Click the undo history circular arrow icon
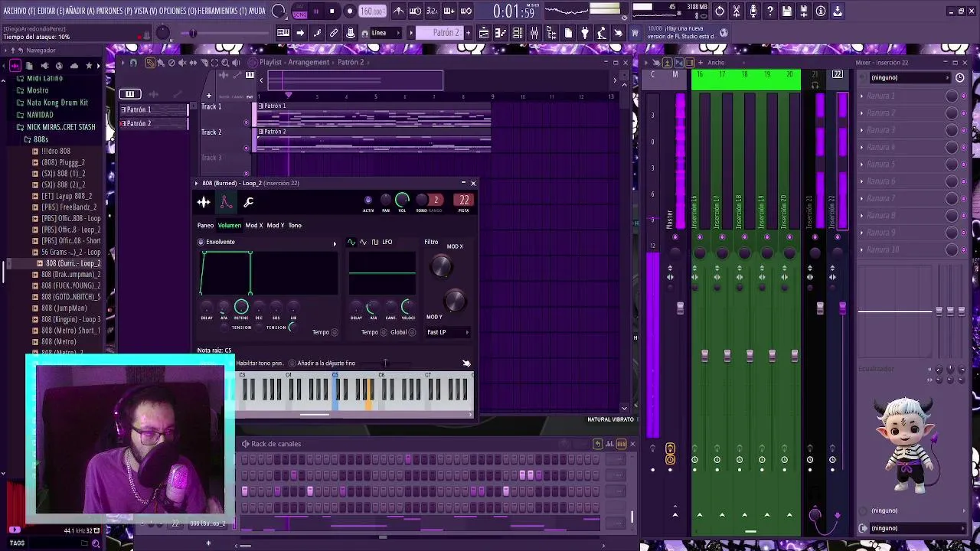This screenshot has height=551, width=980. click(720, 11)
